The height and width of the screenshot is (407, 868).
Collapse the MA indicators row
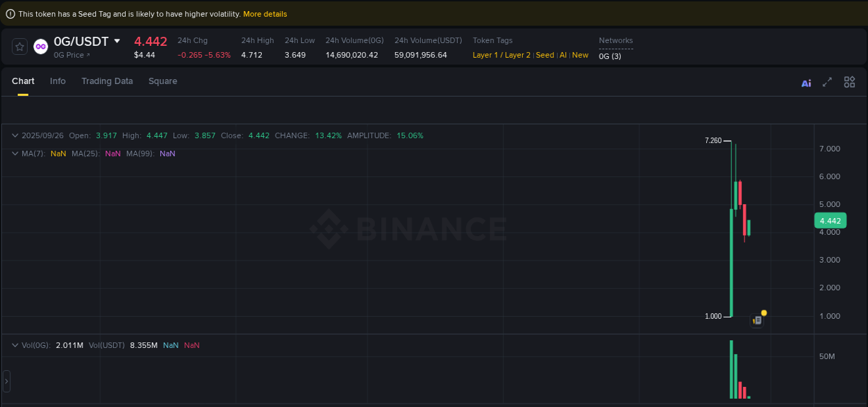pos(15,153)
